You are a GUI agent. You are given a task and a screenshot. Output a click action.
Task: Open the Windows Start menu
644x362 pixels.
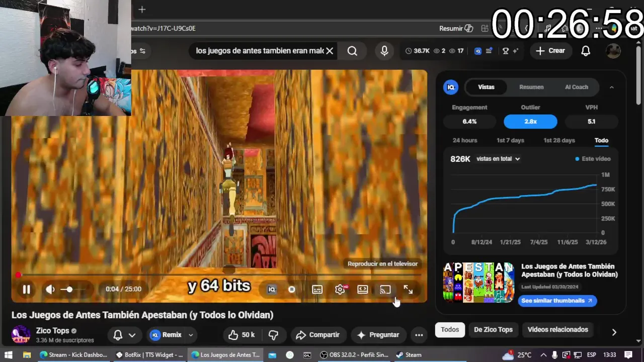pos(8,355)
